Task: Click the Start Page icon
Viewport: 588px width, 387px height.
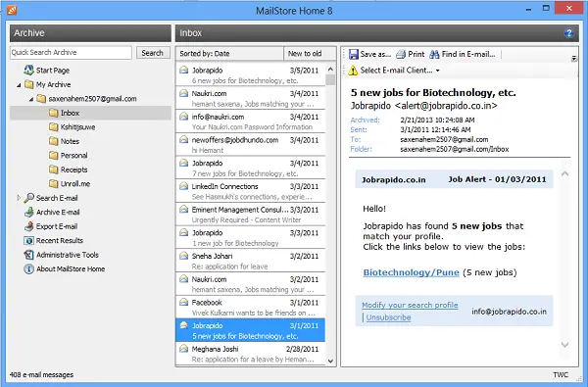Action: pyautogui.click(x=28, y=70)
